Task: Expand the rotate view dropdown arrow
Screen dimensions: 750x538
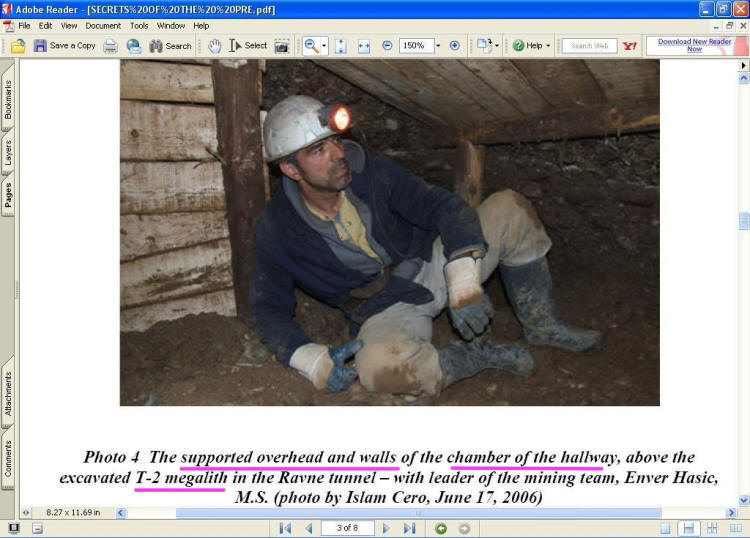Action: pyautogui.click(x=497, y=46)
